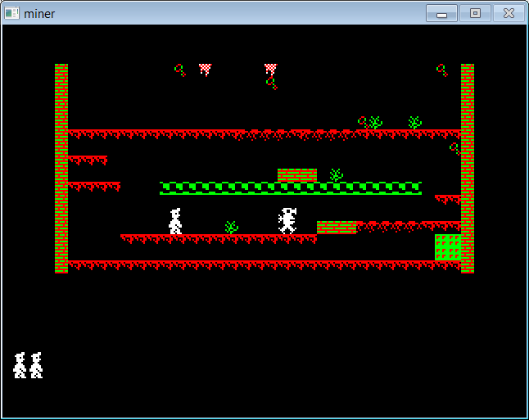Click the miner character standing on the lower platform

pos(175,221)
